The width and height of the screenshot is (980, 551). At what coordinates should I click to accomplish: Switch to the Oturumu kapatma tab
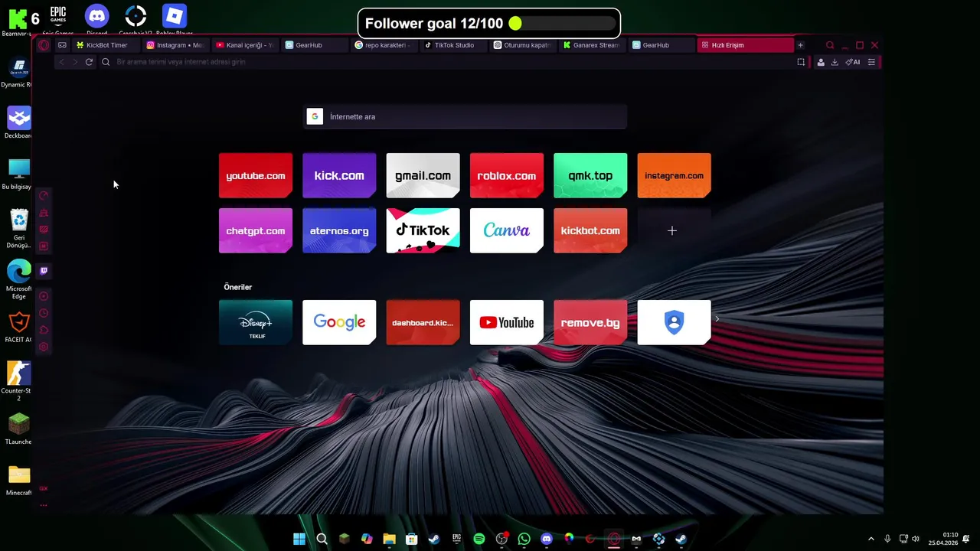pyautogui.click(x=521, y=45)
